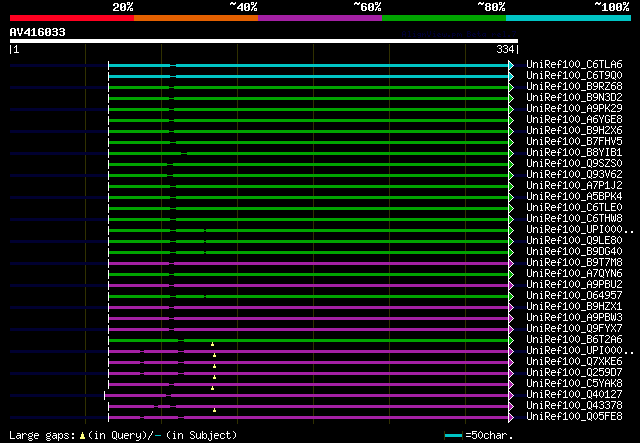Click the cyan alignment bar for UniRef100_C6T9Q0
640x443 pixels.
(x=340, y=75)
